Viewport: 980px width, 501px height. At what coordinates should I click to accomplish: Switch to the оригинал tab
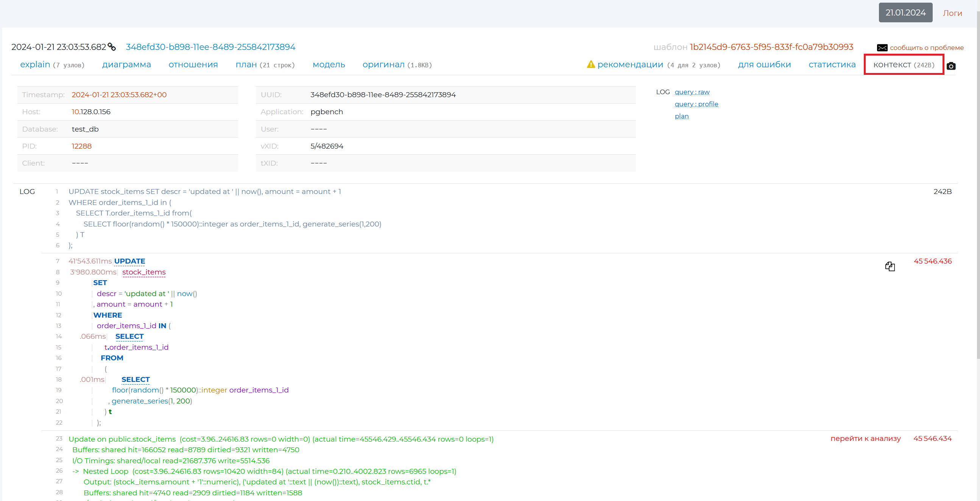[x=383, y=65]
